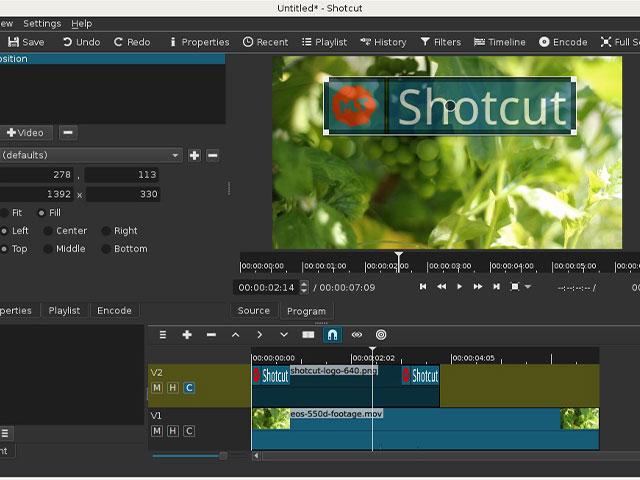Fast forward playback in the player

(478, 287)
